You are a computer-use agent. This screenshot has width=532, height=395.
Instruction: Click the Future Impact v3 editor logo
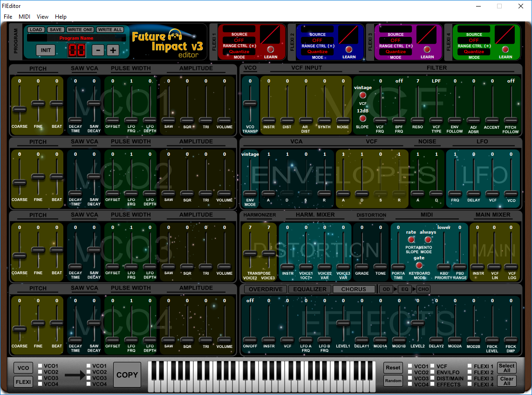click(167, 43)
